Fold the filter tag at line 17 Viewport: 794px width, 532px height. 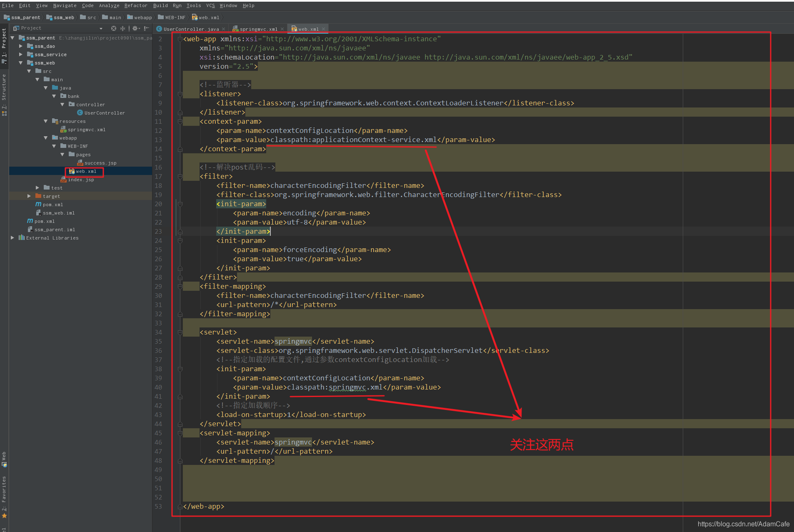tap(180, 177)
